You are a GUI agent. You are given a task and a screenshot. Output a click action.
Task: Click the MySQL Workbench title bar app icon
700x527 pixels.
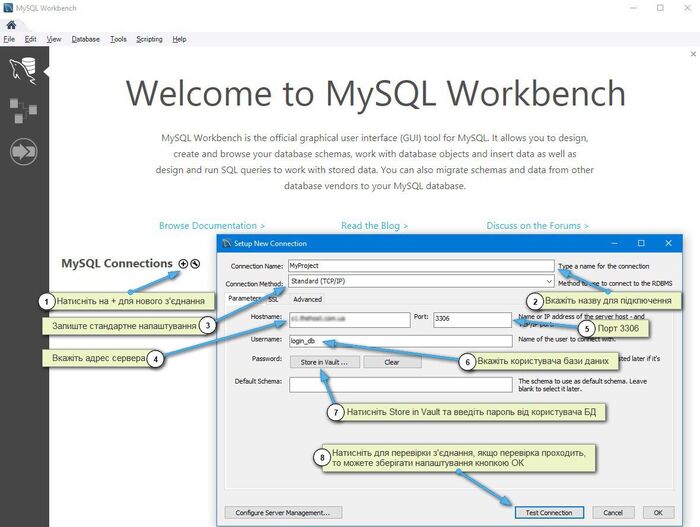[8, 8]
